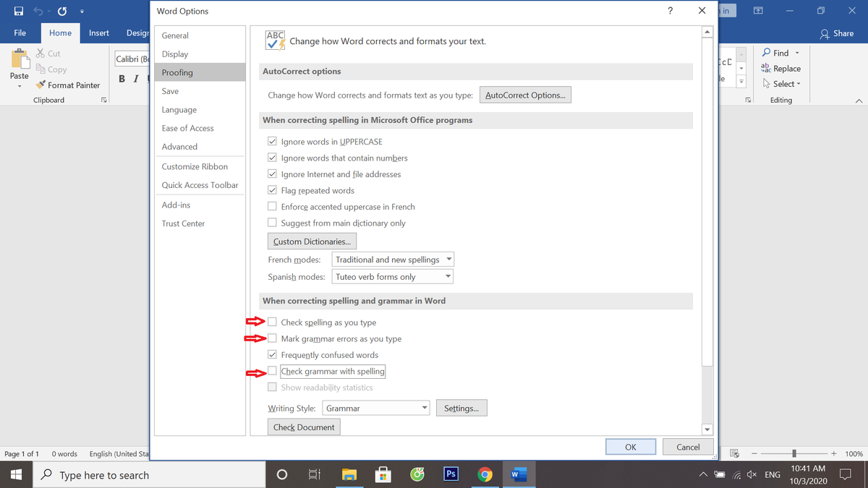Screen dimensions: 868x488
Task: Click the Save icon in title bar
Action: pos(18,12)
